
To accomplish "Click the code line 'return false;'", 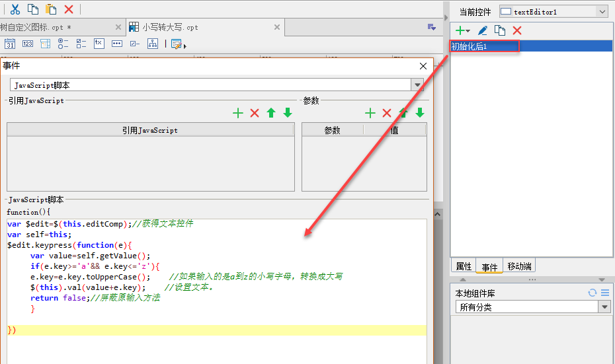I will (x=60, y=298).
